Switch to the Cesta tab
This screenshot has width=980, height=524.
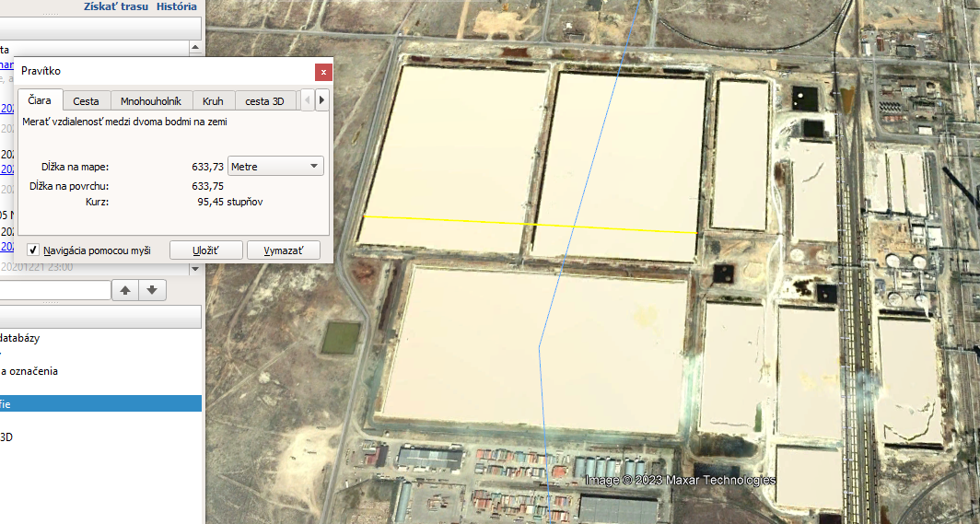[x=87, y=101]
